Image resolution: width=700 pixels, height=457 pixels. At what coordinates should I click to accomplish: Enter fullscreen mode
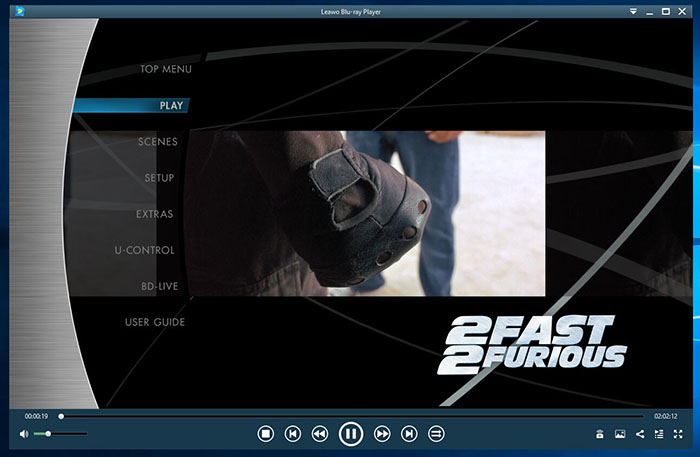point(678,434)
